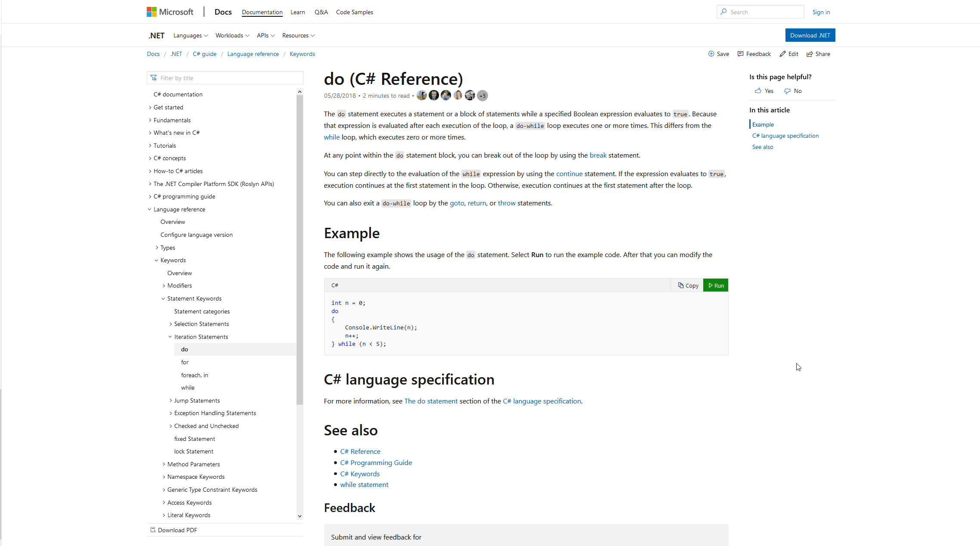Click the thumbs-up Yes icon
The image size is (980, 546).
click(x=758, y=91)
